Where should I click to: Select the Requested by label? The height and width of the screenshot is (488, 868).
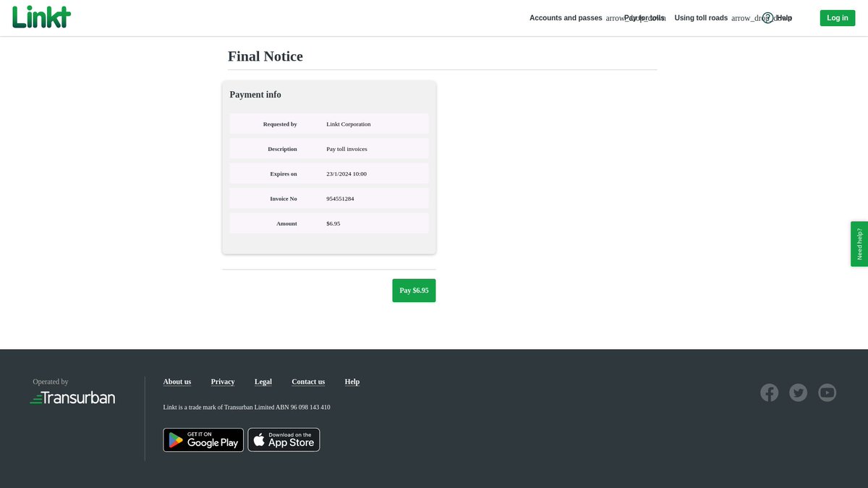280,124
